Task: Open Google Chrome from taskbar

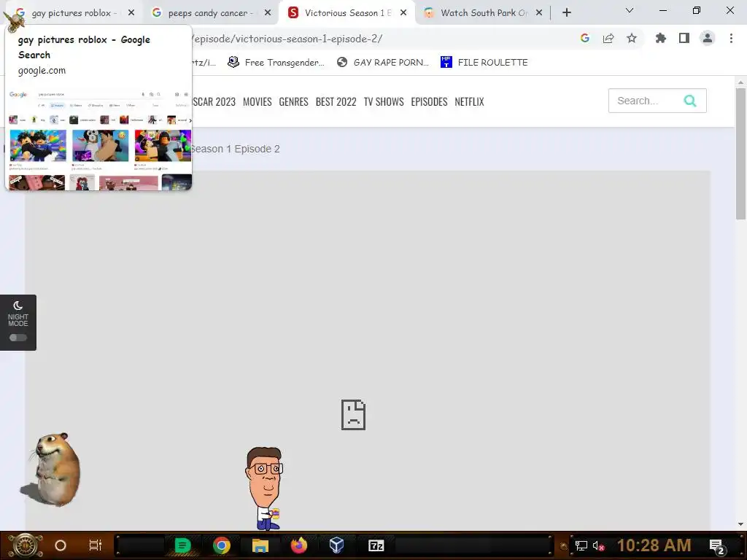Action: tap(222, 545)
